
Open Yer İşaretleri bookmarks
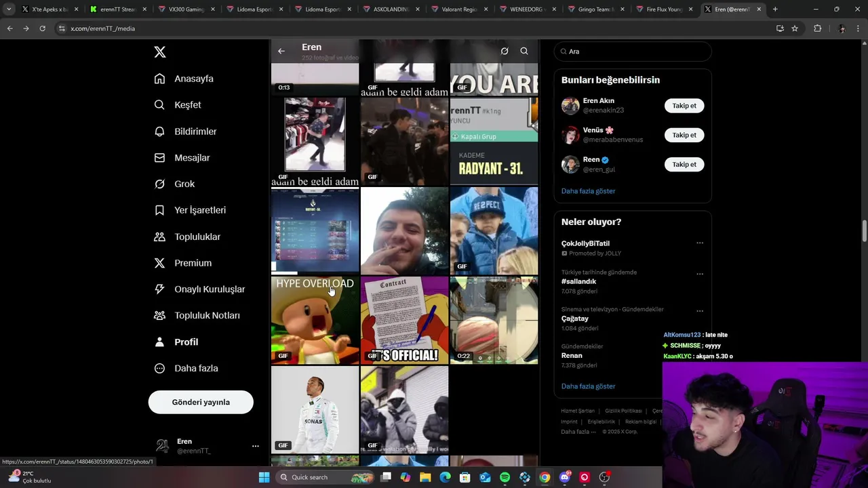[190, 210]
